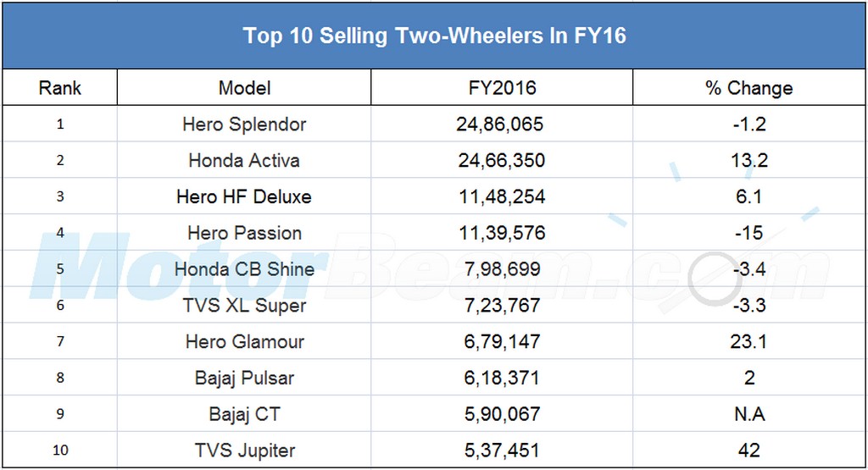Click the N.A percent change cell
Screen dimensions: 868x470
tap(748, 415)
